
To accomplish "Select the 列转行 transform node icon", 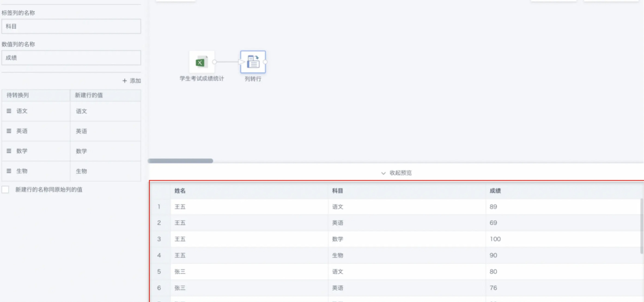I will (x=253, y=62).
